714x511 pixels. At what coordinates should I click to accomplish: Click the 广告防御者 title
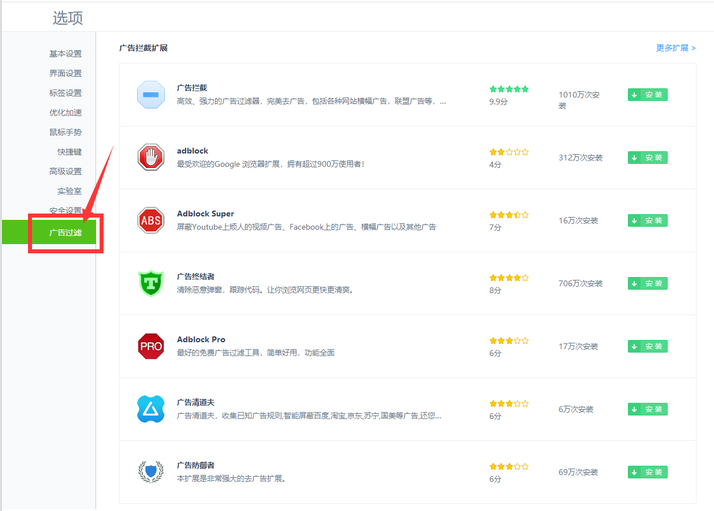tap(195, 465)
